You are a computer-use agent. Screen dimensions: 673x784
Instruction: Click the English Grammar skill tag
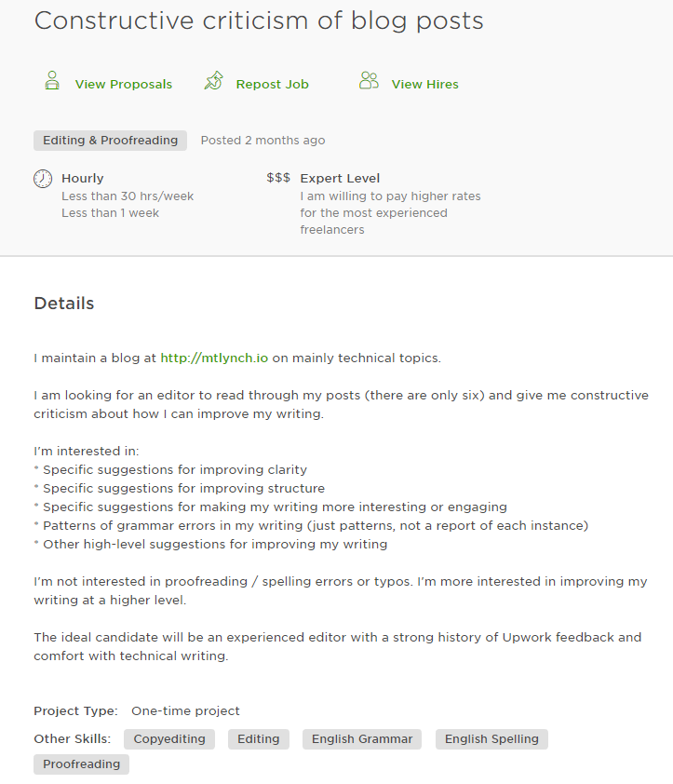[x=362, y=739]
